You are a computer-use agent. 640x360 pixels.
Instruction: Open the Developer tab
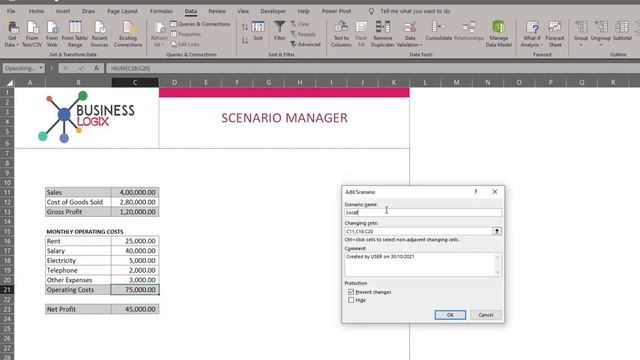coord(273,11)
